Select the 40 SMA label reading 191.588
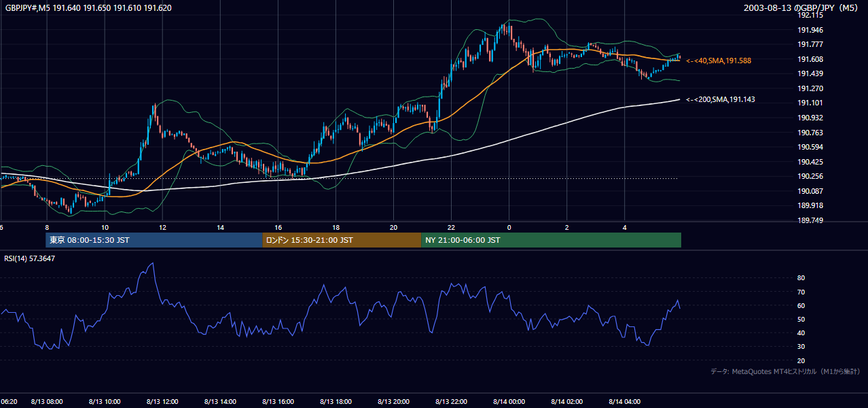 coord(719,61)
